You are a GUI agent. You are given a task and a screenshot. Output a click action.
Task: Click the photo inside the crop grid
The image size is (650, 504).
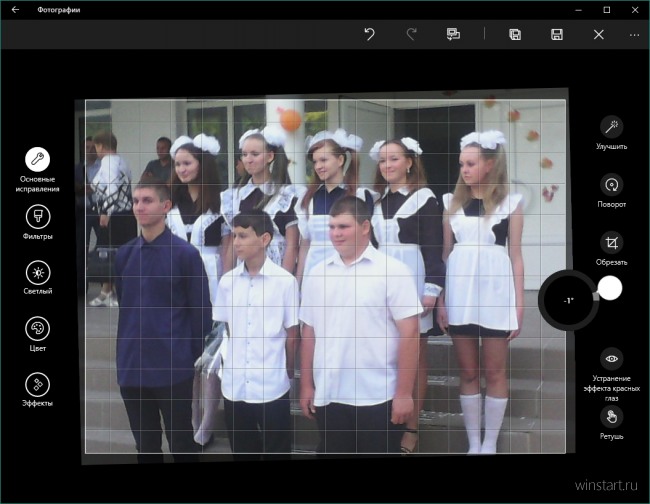[325, 276]
